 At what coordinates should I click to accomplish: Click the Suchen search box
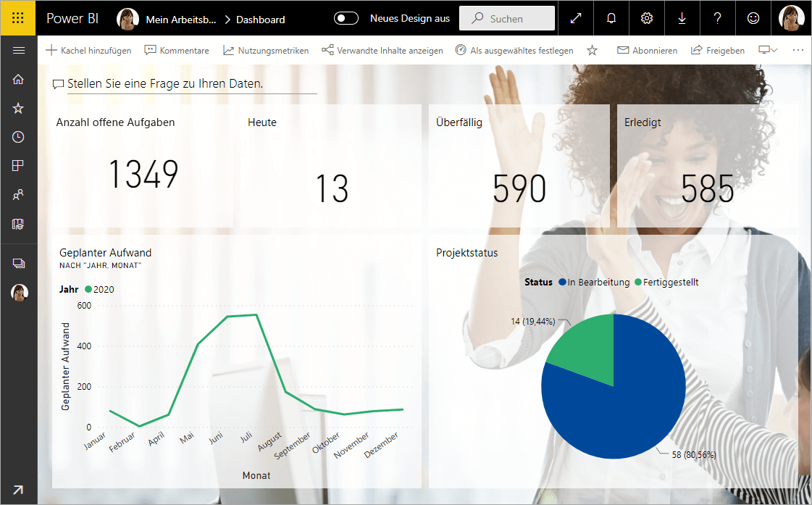pos(507,18)
